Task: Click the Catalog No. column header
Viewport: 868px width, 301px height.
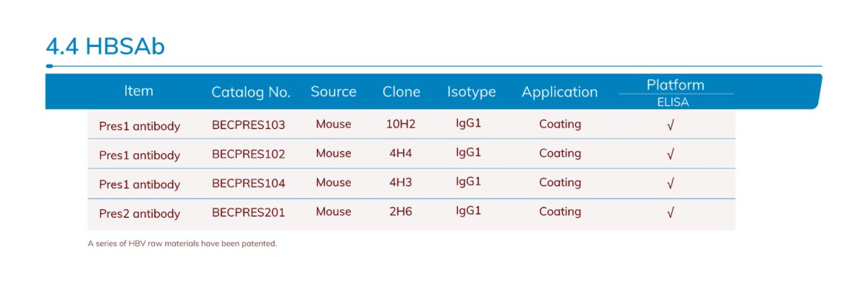Action: click(251, 93)
